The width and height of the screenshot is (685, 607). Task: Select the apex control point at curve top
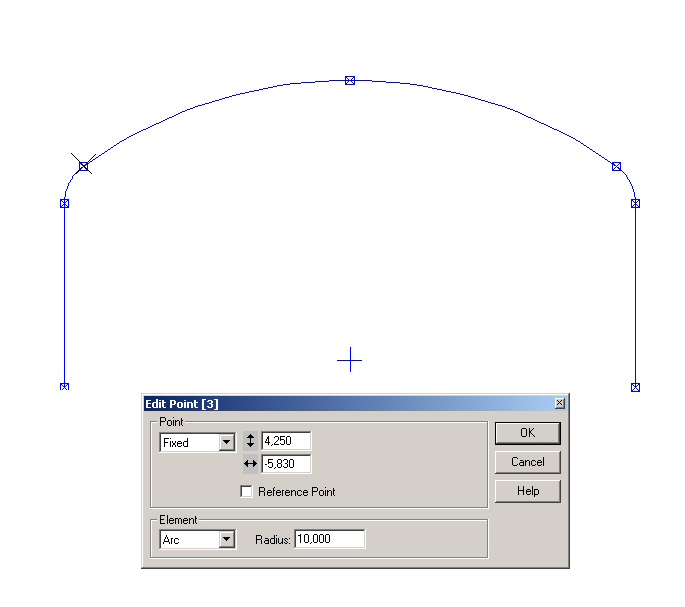point(350,80)
